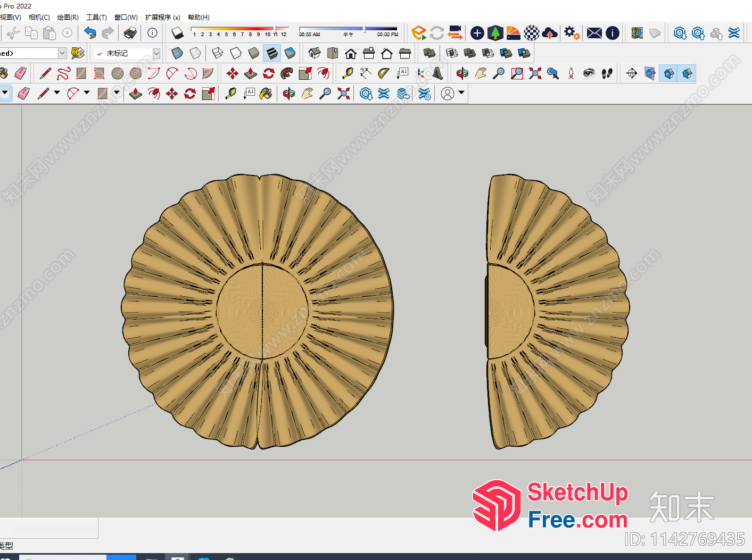Switch to Monochrome style
Viewport: 752px width, 560px height.
pos(290,53)
